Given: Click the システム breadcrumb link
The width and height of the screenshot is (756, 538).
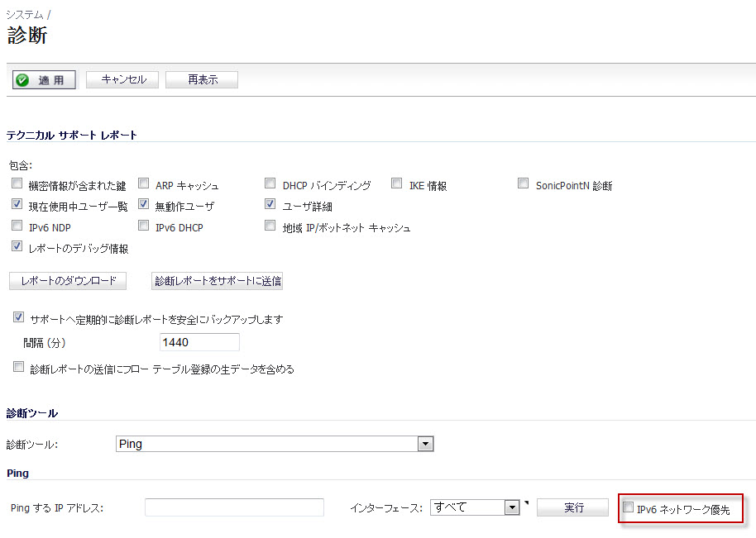Looking at the screenshot, I should pos(25,15).
